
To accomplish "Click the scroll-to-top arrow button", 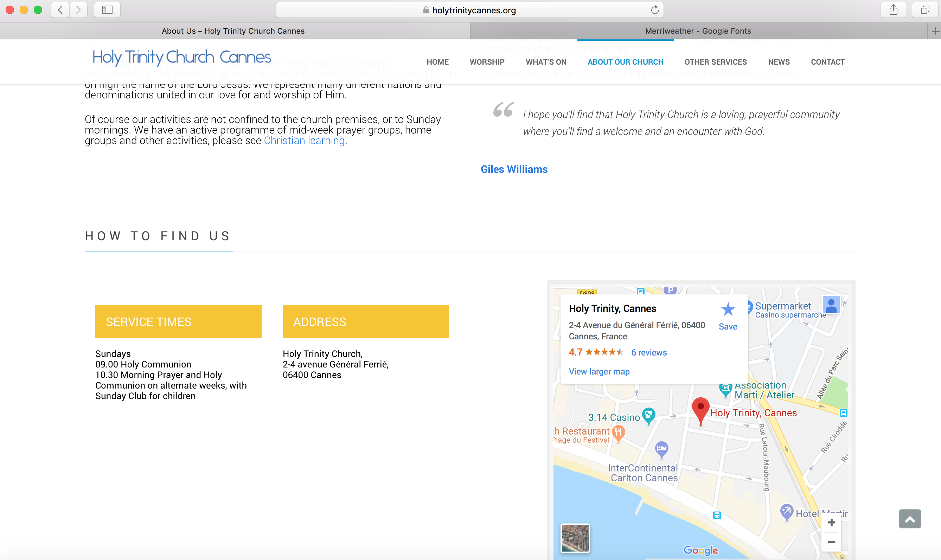I will [x=910, y=519].
